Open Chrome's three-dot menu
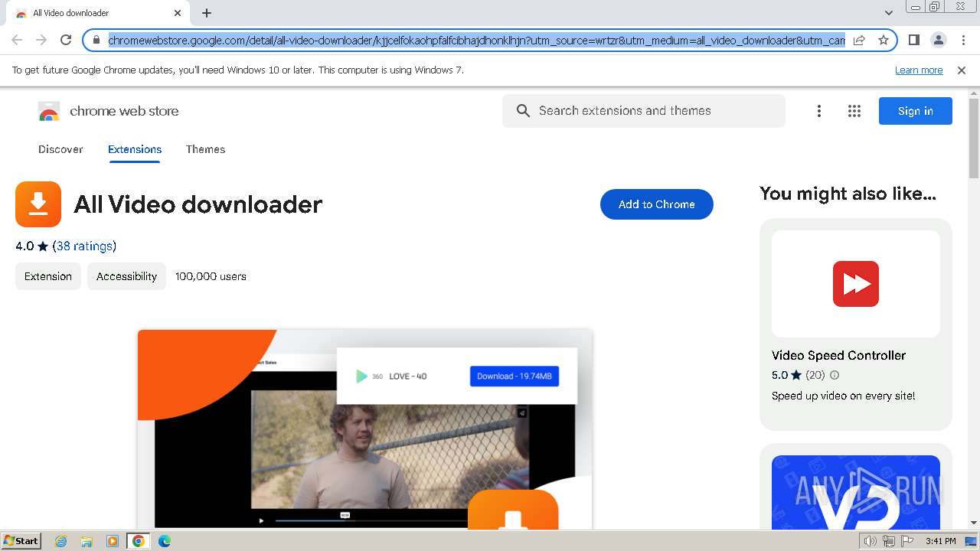980x551 pixels. click(x=963, y=40)
